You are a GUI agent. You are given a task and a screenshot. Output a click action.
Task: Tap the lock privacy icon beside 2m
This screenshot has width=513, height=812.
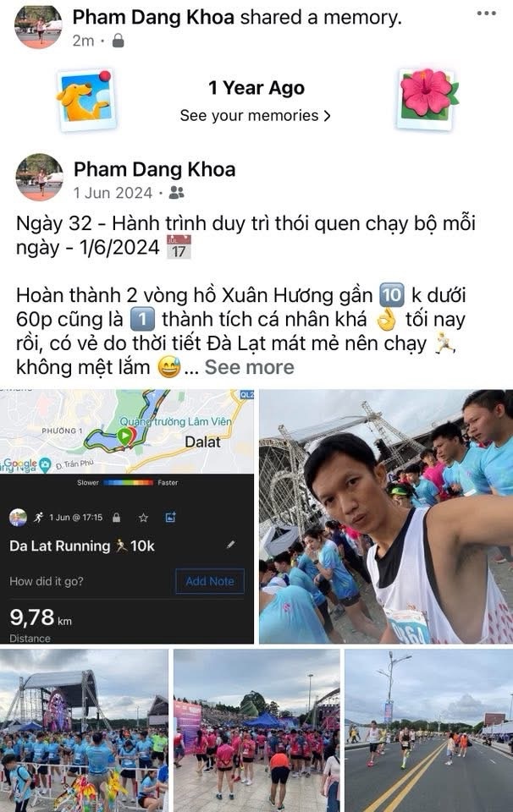click(x=119, y=41)
